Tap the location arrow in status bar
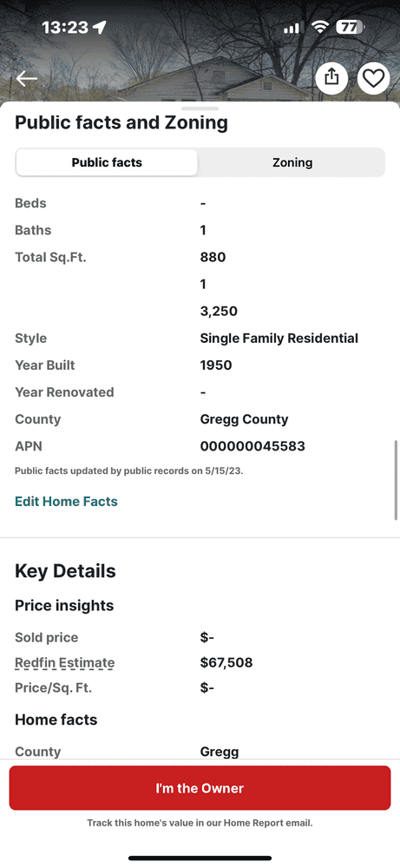This screenshot has height=868, width=400. click(100, 27)
